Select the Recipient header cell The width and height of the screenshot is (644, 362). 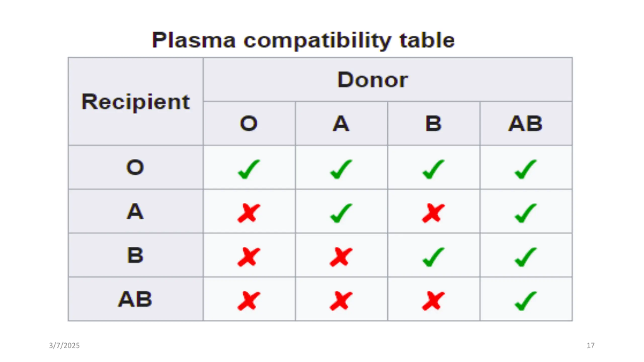pyautogui.click(x=136, y=102)
